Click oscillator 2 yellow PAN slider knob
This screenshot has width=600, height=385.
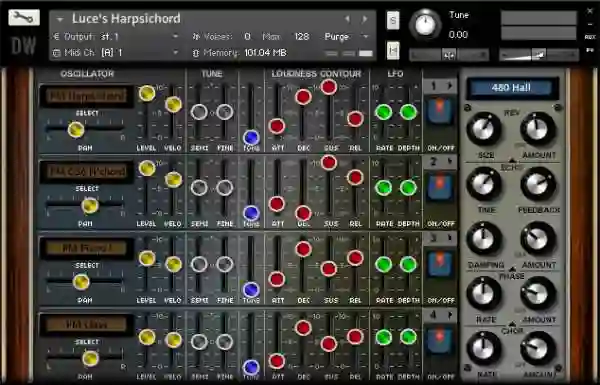click(x=90, y=206)
